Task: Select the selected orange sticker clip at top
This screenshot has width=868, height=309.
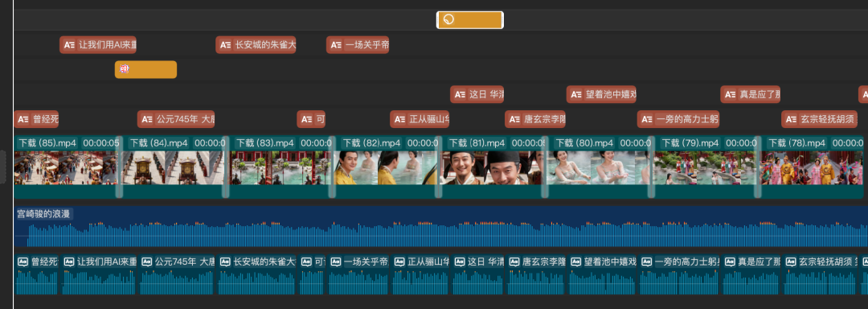Action: (470, 20)
